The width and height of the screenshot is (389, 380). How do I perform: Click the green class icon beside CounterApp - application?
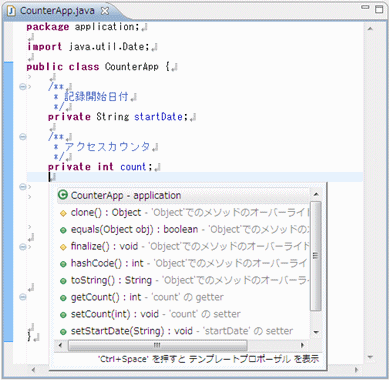click(x=63, y=195)
